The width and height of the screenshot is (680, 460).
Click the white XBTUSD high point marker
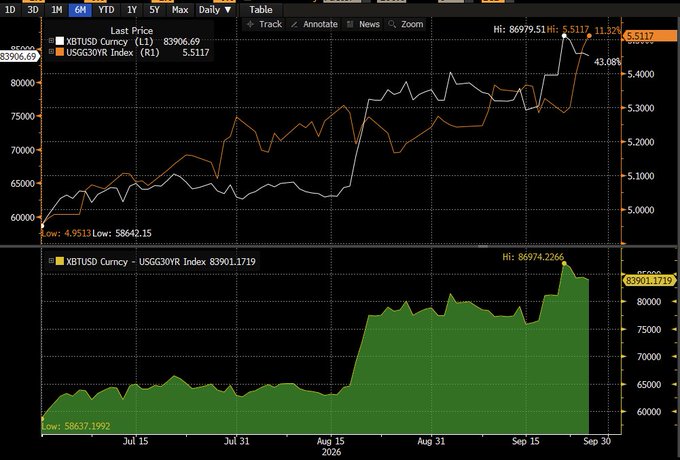coord(564,36)
